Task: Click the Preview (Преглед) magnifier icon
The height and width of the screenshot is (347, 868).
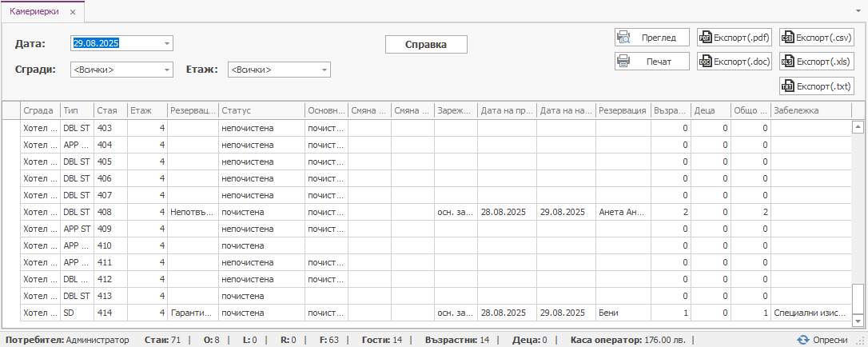Action: [x=624, y=38]
